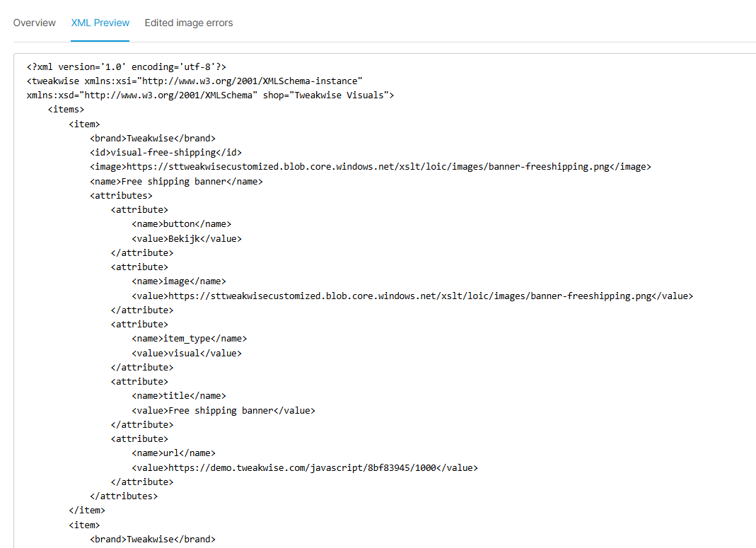Click the <name>item_type</name> line
The image size is (756, 548).
(x=190, y=338)
